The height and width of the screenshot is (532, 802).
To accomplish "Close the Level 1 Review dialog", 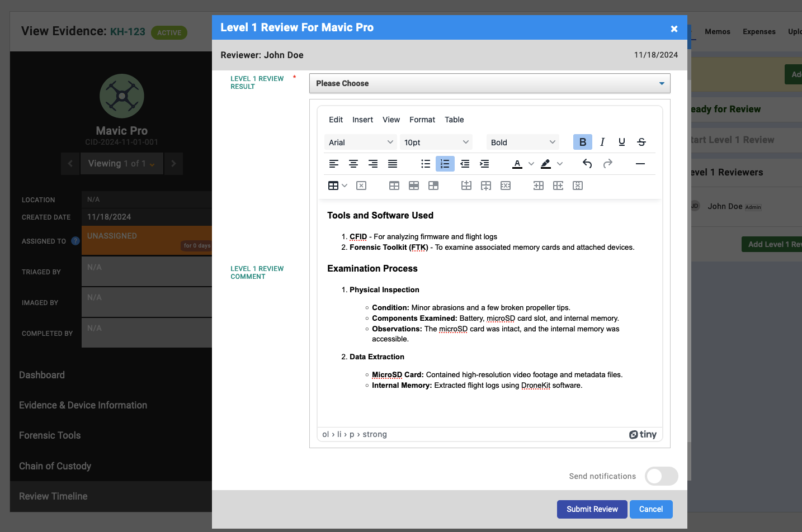I will [674, 28].
